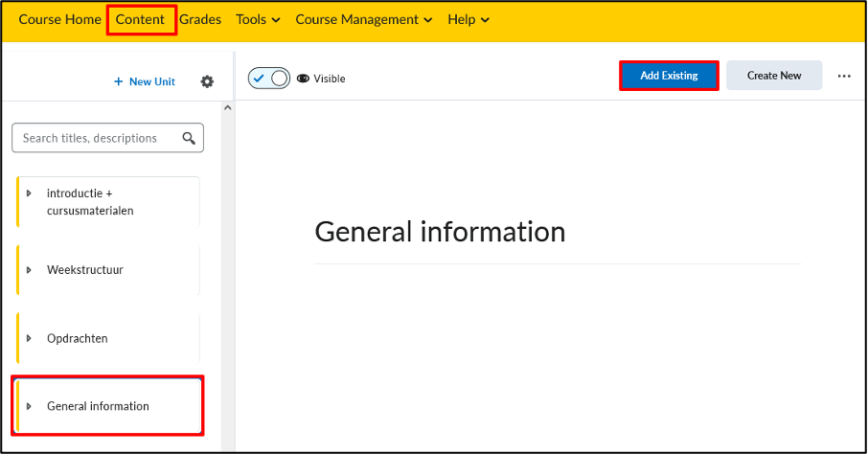This screenshot has width=868, height=454.
Task: Toggle the unit visibility switch
Action: point(269,79)
